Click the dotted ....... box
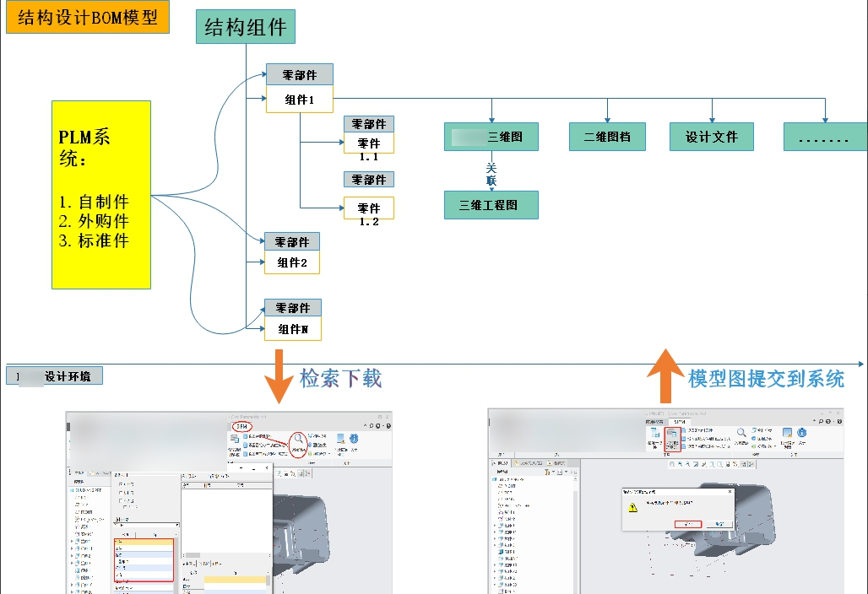This screenshot has width=868, height=594. tap(825, 137)
